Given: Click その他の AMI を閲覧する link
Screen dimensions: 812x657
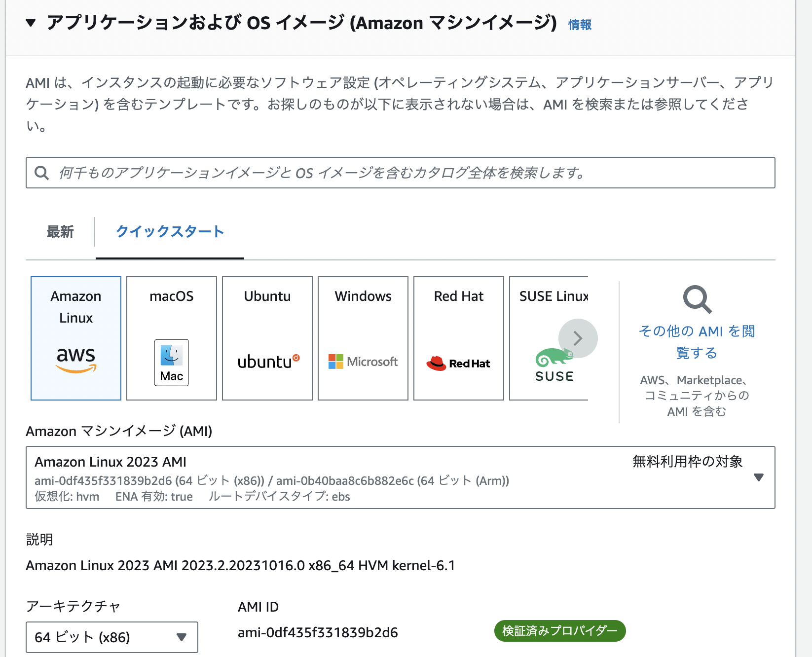Looking at the screenshot, I should [x=696, y=342].
